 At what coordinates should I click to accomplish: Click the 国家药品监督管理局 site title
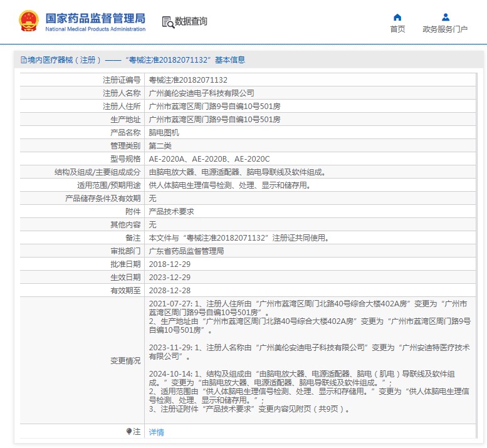[x=95, y=17]
